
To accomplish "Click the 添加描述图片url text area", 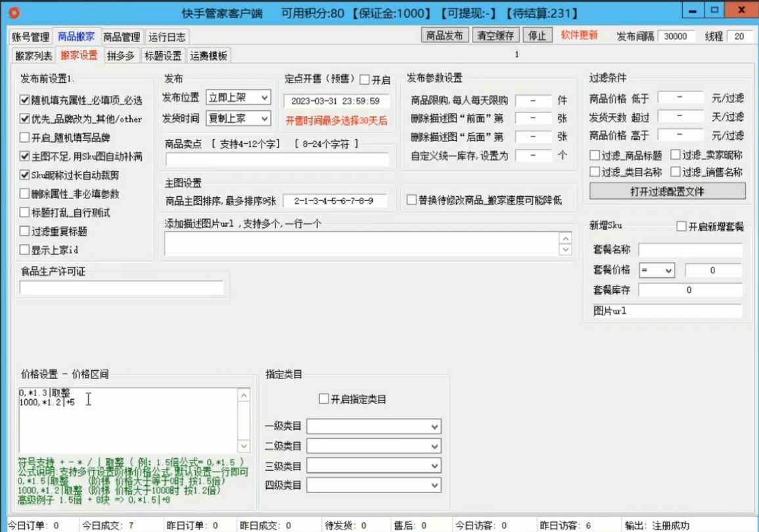I will [x=362, y=244].
